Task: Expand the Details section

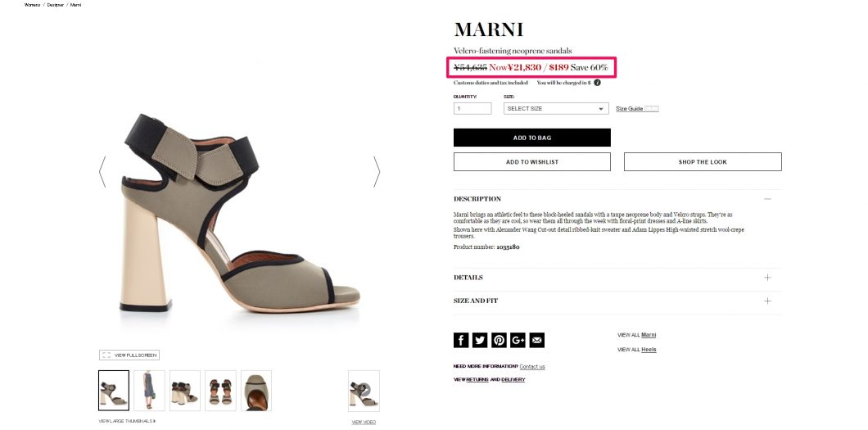Action: pos(767,278)
